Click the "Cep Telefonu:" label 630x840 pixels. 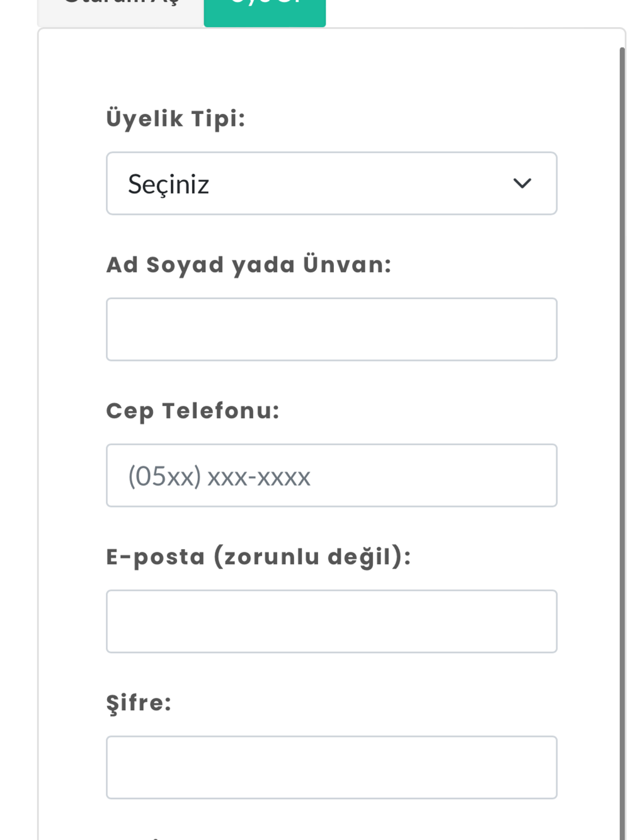(x=192, y=411)
